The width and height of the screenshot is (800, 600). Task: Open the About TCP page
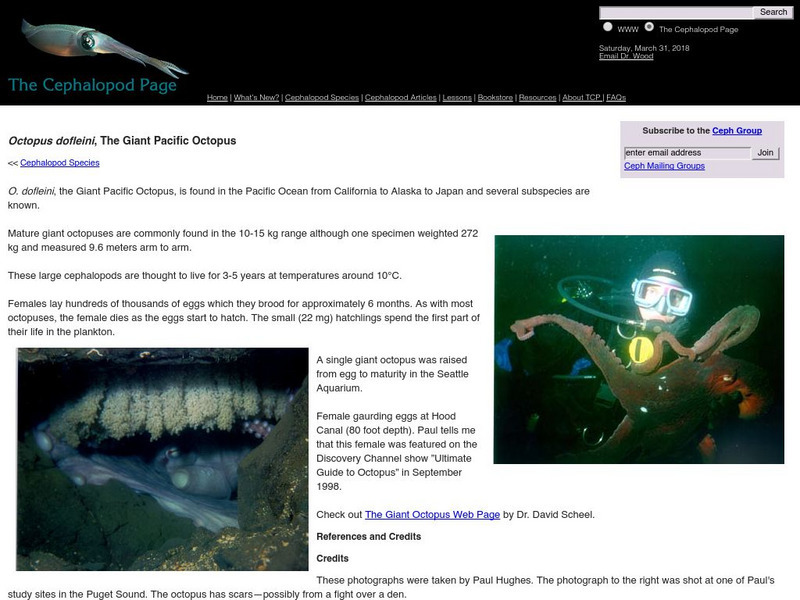(x=581, y=98)
